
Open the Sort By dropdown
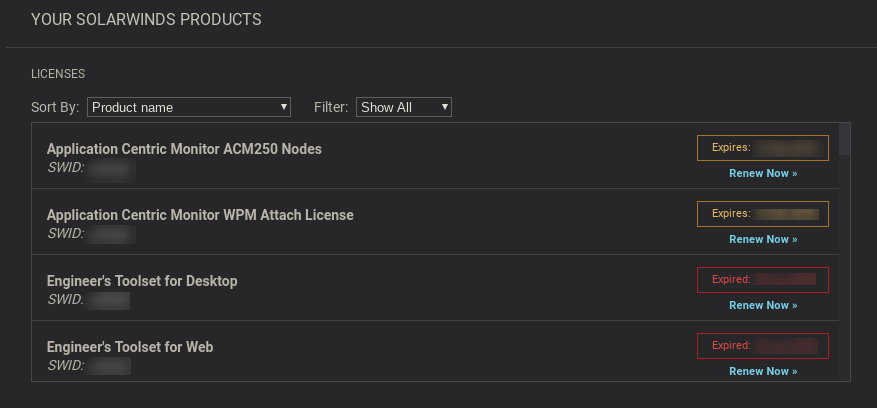[x=189, y=107]
